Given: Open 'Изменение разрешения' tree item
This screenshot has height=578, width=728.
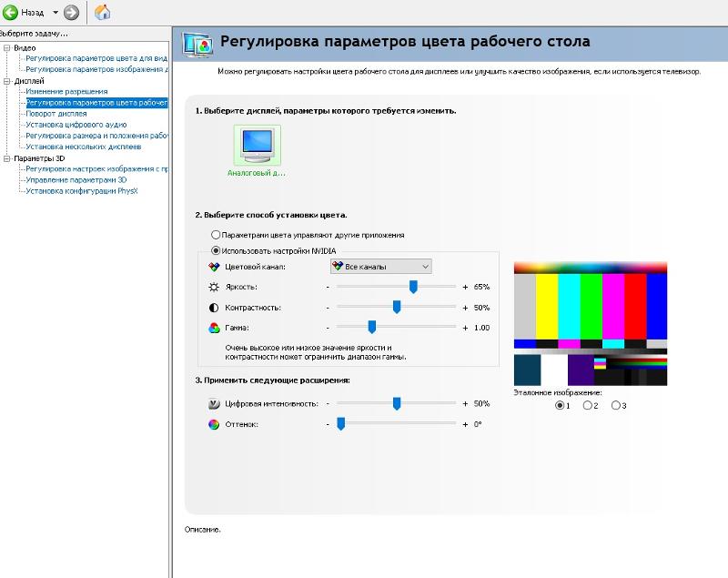Looking at the screenshot, I should tap(66, 91).
